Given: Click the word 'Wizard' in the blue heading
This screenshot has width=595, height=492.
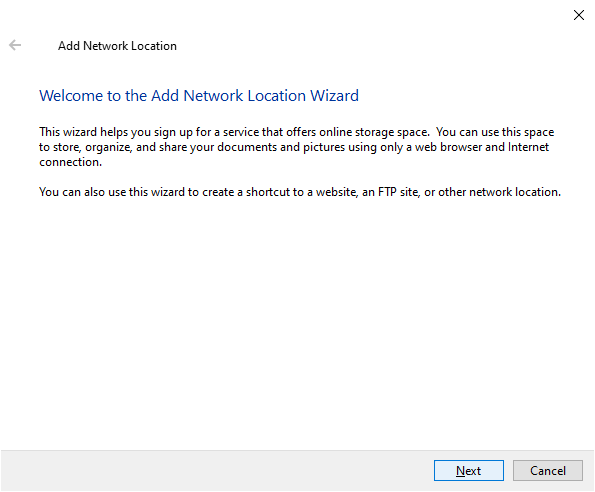Looking at the screenshot, I should coord(334,96).
